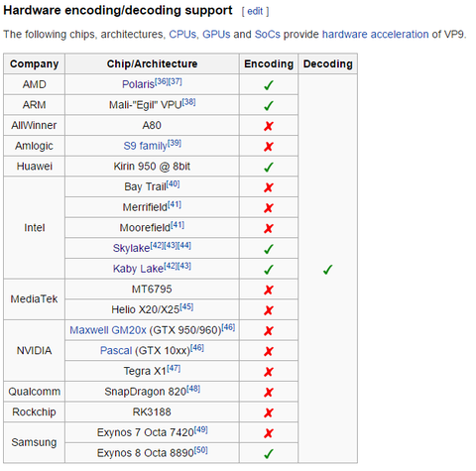The width and height of the screenshot is (476, 471).
Task: Click the Hardware encoding/decoding support heading
Action: tap(118, 11)
